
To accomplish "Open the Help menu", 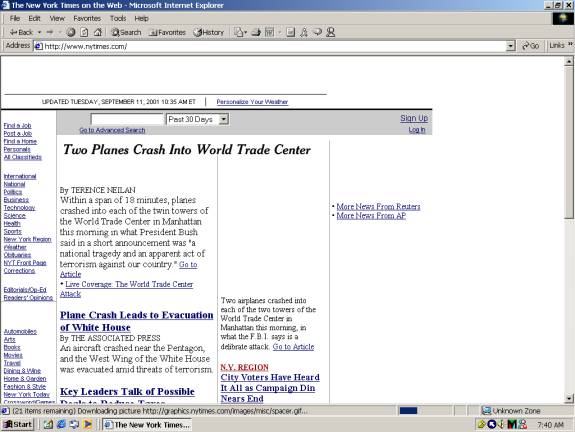I will pos(141,18).
